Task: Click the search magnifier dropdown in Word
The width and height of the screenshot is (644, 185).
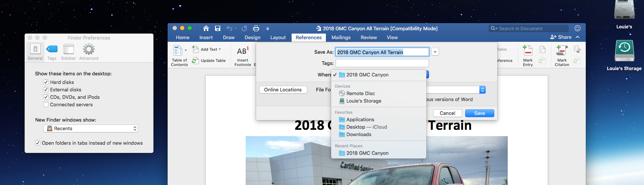Action: point(494,28)
